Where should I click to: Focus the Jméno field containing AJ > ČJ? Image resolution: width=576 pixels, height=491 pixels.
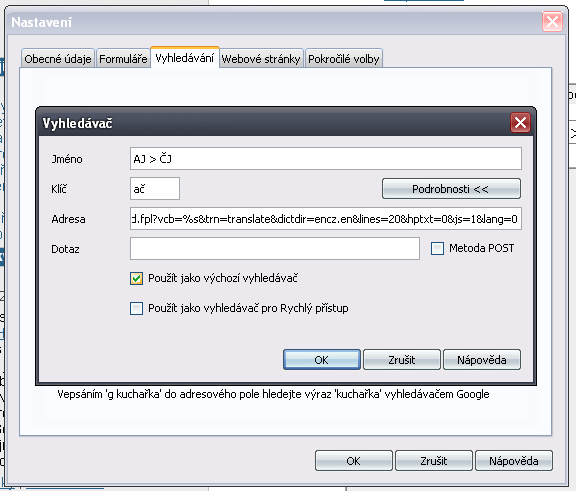[325, 159]
